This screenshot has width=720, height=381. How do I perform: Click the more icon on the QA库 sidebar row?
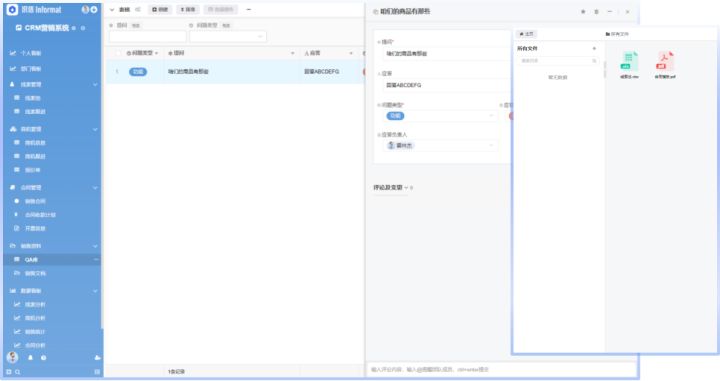point(96,260)
